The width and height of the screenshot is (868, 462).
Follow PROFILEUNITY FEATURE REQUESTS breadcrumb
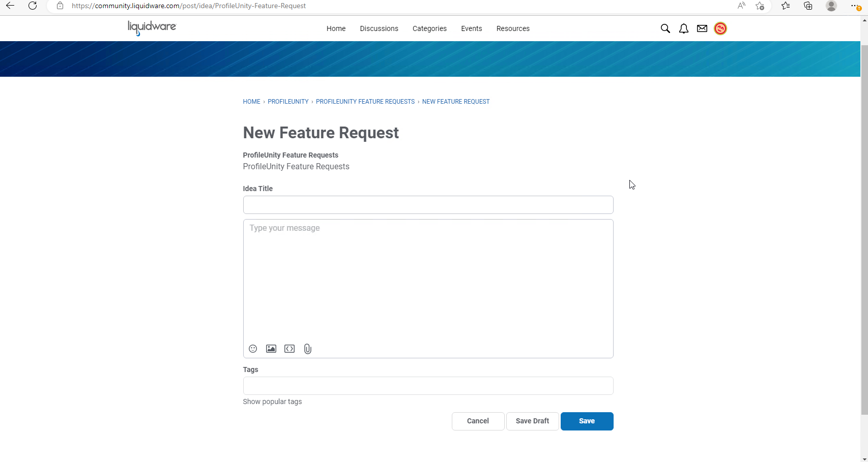(x=365, y=102)
